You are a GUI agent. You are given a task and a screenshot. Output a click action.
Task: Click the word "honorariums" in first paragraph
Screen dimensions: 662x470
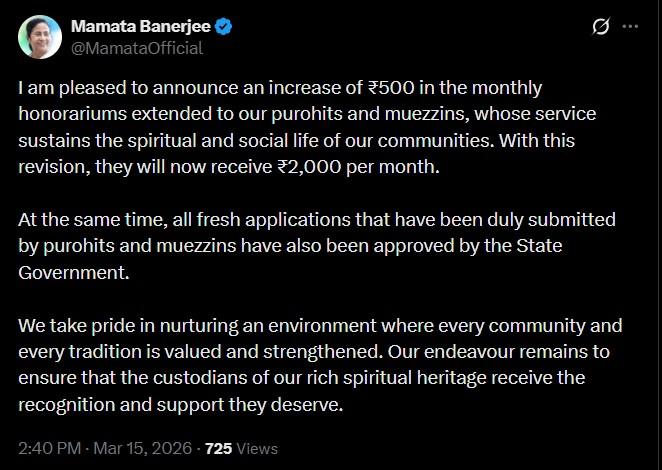(67, 114)
